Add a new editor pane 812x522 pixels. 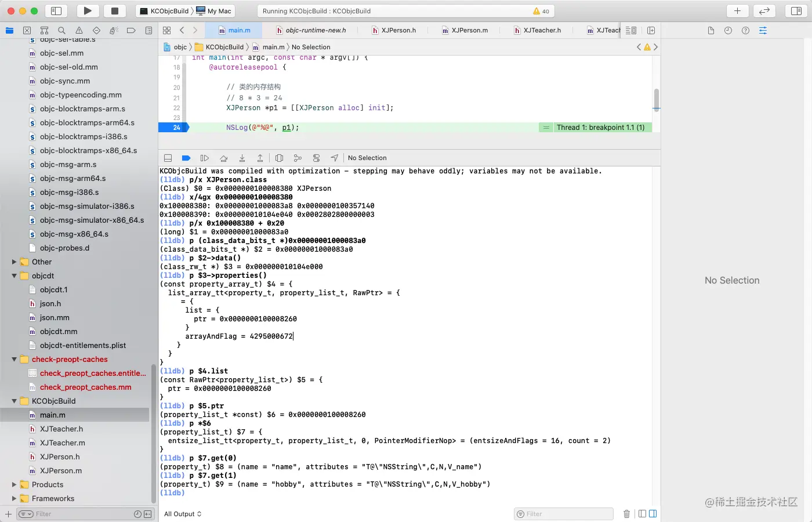[651, 30]
